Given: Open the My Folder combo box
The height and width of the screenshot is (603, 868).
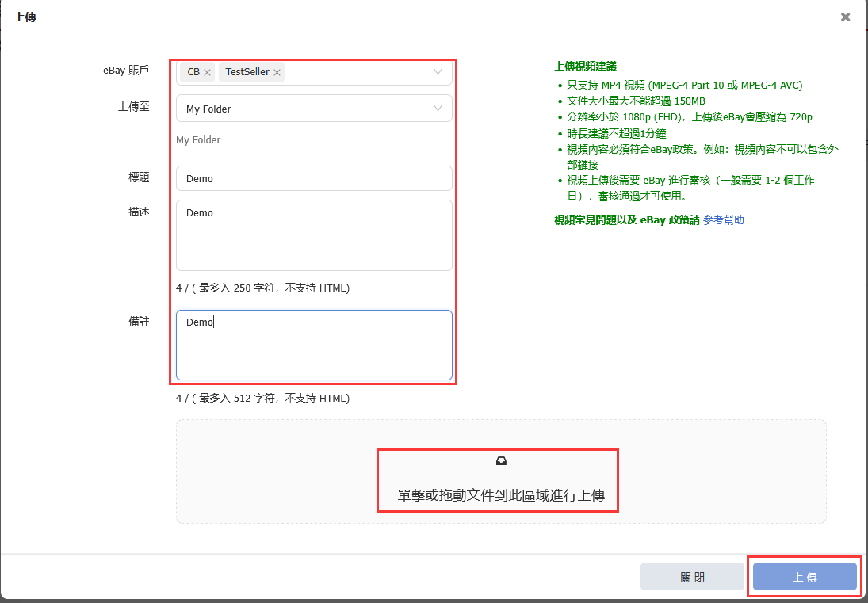Looking at the screenshot, I should pos(309,109).
